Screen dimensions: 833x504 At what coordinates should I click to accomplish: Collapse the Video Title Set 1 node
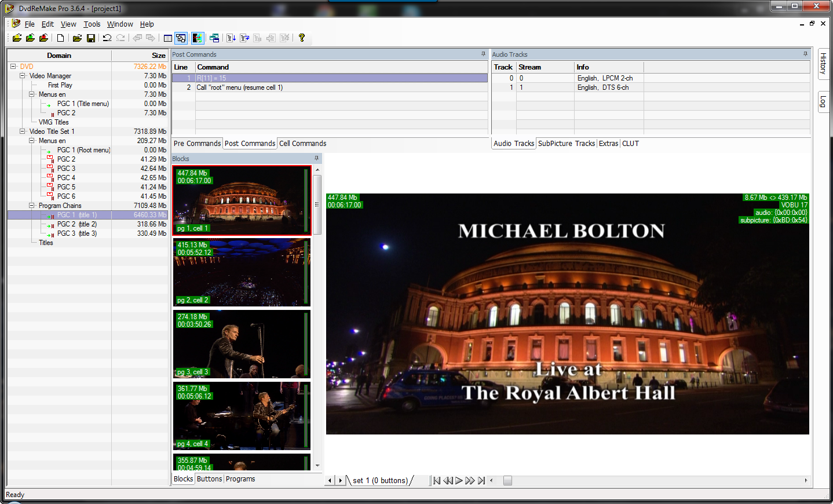[22, 132]
